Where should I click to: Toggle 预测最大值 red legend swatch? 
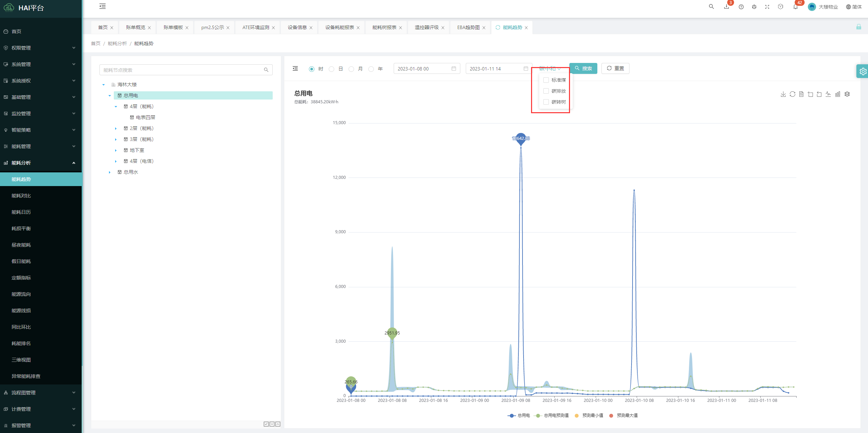point(611,416)
